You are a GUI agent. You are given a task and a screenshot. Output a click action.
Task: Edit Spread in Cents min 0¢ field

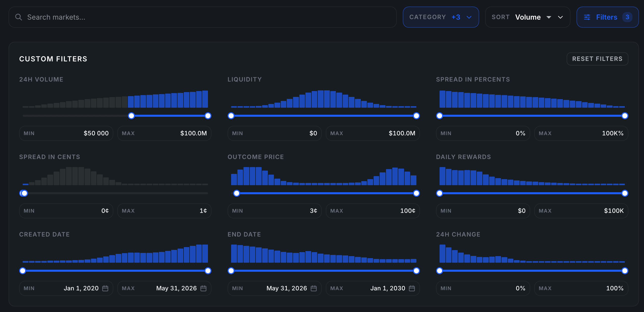pos(66,211)
